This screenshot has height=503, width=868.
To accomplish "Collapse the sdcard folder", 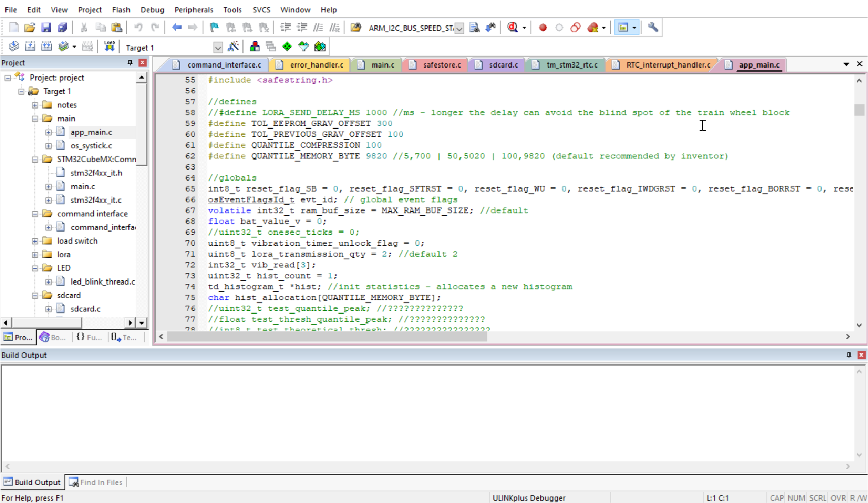I will tap(35, 296).
